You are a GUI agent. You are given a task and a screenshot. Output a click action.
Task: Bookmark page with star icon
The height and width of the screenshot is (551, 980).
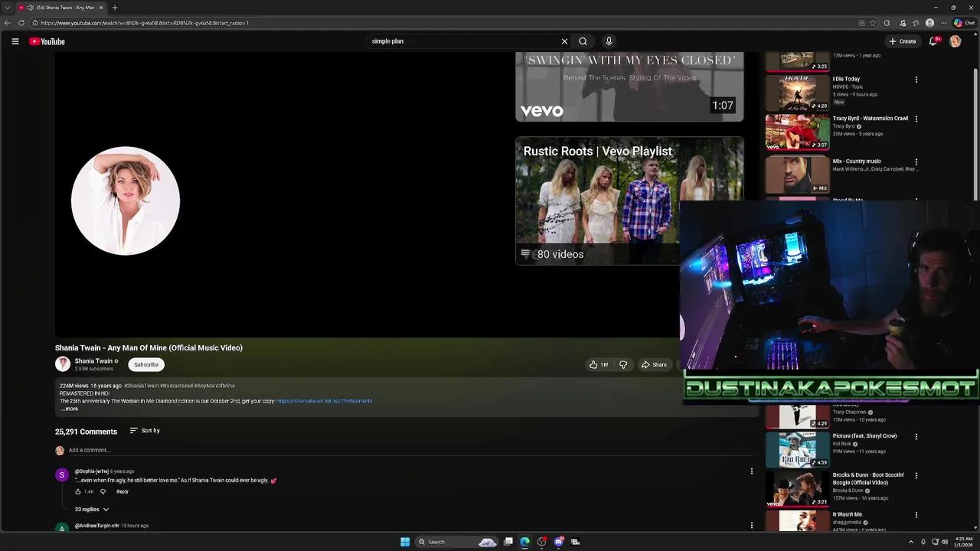pyautogui.click(x=873, y=23)
